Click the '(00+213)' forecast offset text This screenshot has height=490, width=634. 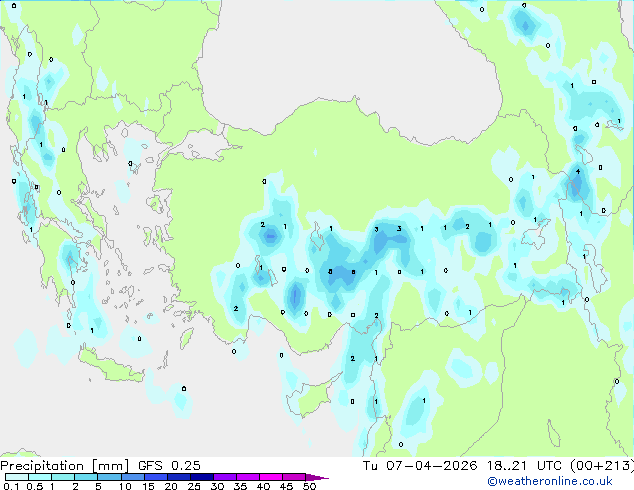click(602, 466)
